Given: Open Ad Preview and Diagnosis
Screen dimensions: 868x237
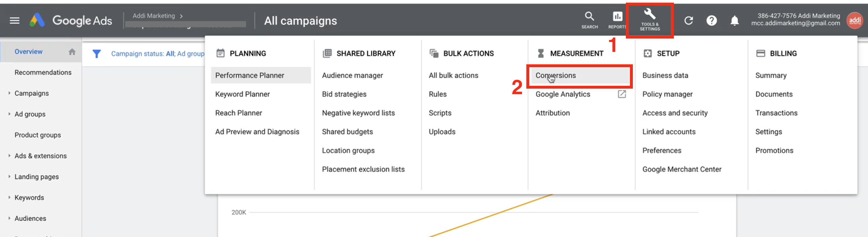Looking at the screenshot, I should pyautogui.click(x=257, y=132).
